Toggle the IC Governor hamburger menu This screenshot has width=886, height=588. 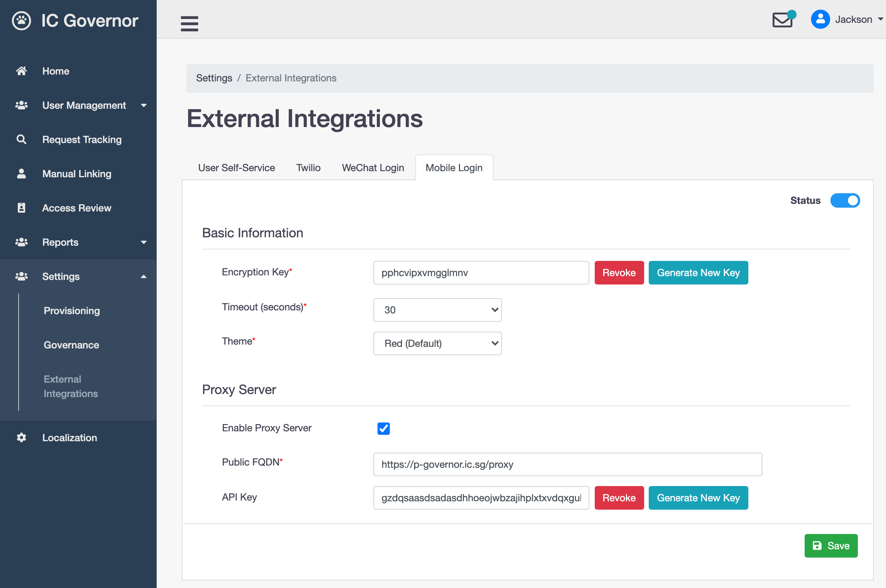[x=189, y=22]
